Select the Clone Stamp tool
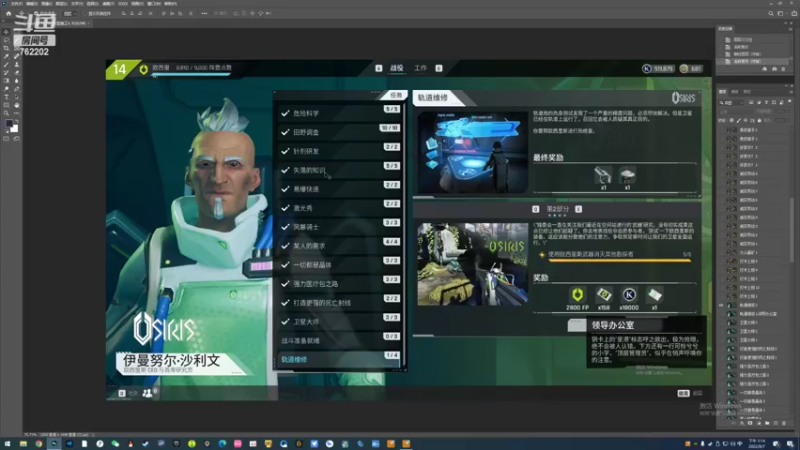The height and width of the screenshot is (450, 800). [x=16, y=64]
